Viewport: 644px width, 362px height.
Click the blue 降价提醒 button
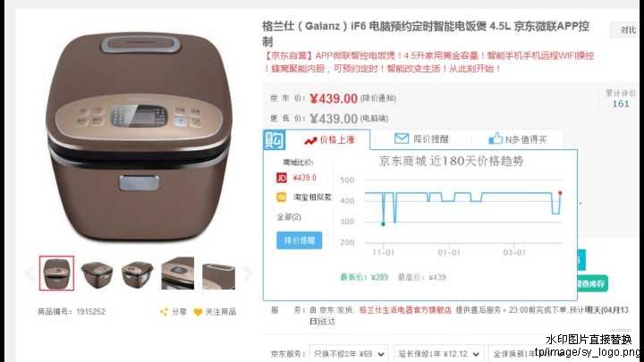click(300, 240)
